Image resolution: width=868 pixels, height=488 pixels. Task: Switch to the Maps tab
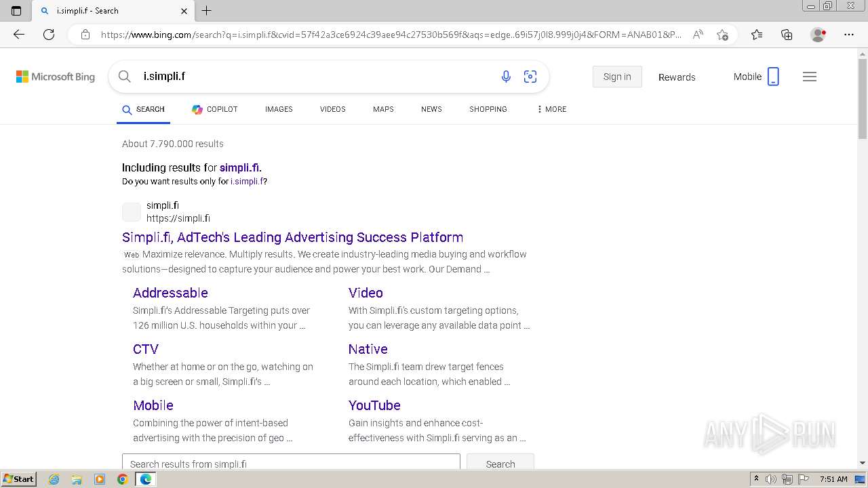(383, 109)
